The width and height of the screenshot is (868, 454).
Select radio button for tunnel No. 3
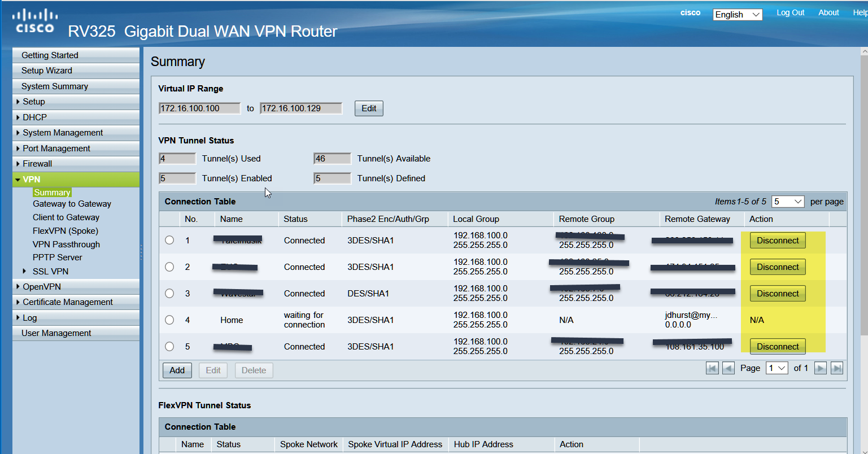point(169,293)
